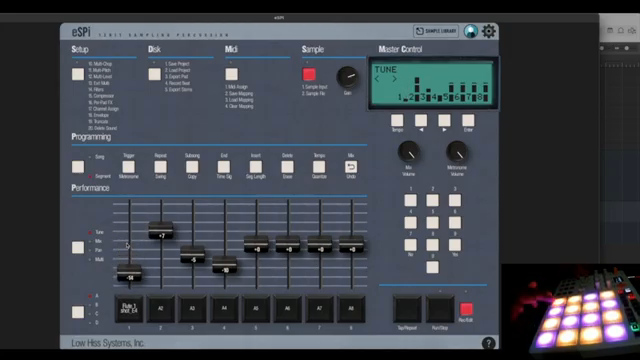
Task: Click fader 5 handle
Action: 256,244
